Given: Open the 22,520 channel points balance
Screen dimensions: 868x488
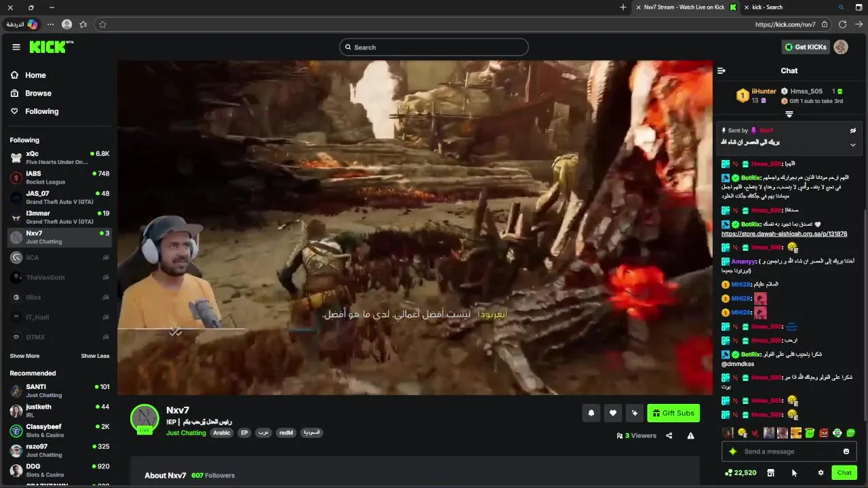Looking at the screenshot, I should (x=741, y=472).
